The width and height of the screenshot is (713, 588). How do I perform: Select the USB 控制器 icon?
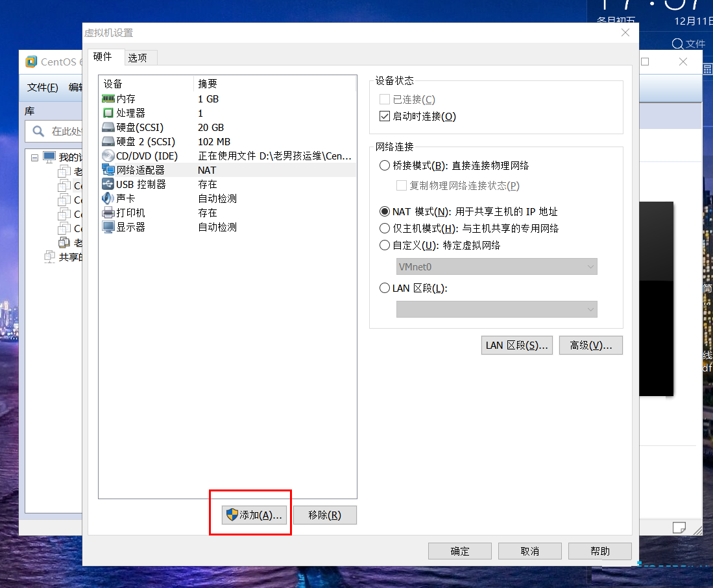pos(108,184)
